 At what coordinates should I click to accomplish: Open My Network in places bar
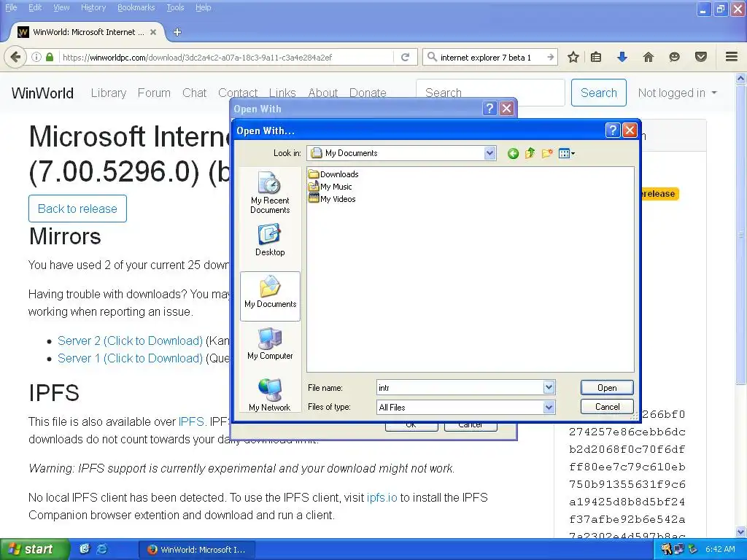270,394
